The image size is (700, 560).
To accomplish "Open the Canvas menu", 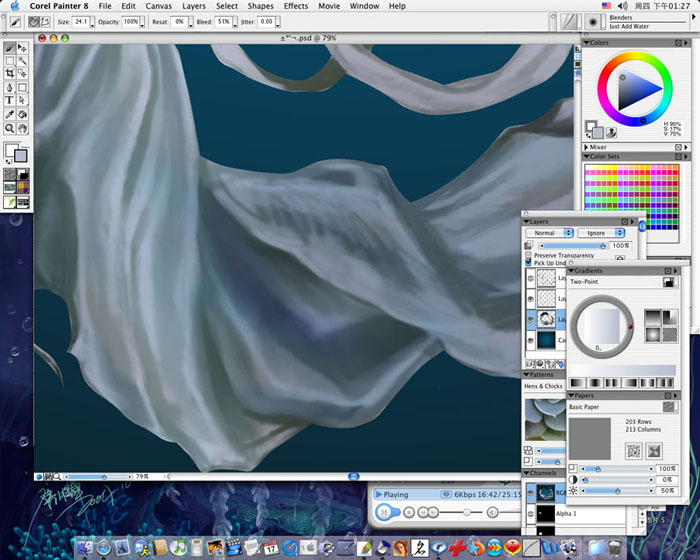I will [x=158, y=6].
